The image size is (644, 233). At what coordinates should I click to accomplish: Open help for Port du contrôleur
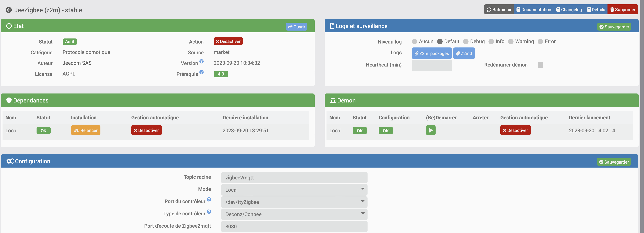pyautogui.click(x=209, y=199)
